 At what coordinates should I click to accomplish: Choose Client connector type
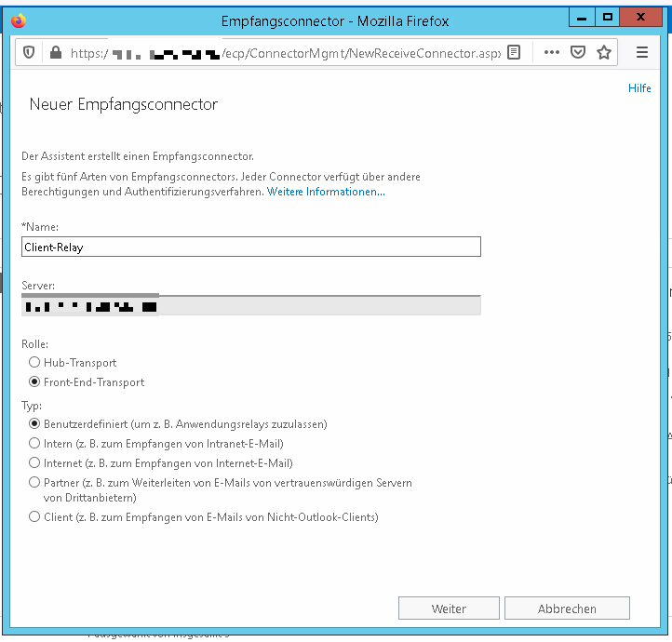[x=34, y=517]
